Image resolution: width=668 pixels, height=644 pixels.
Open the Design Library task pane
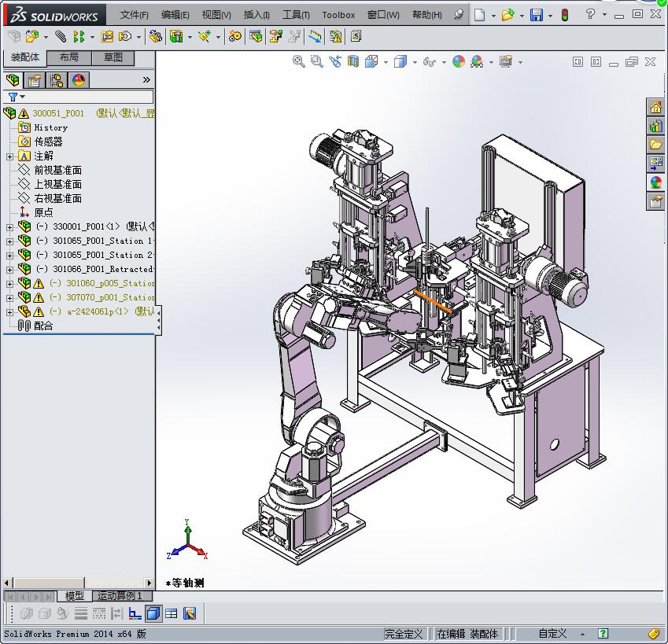click(x=655, y=126)
